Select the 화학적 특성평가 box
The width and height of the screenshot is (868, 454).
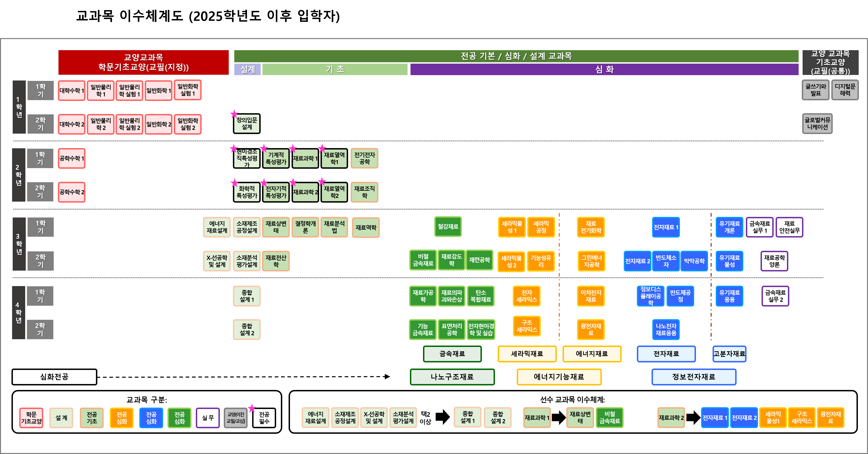[x=247, y=192]
